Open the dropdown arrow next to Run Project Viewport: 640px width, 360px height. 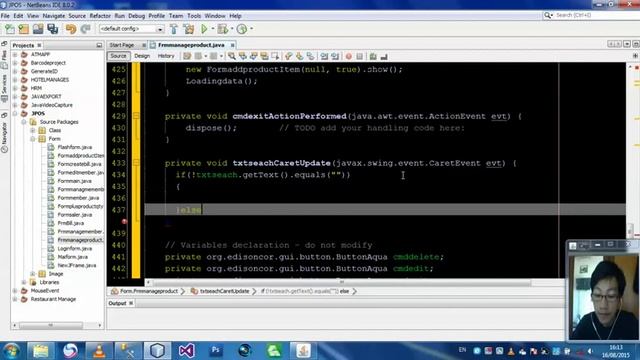pyautogui.click(x=212, y=29)
